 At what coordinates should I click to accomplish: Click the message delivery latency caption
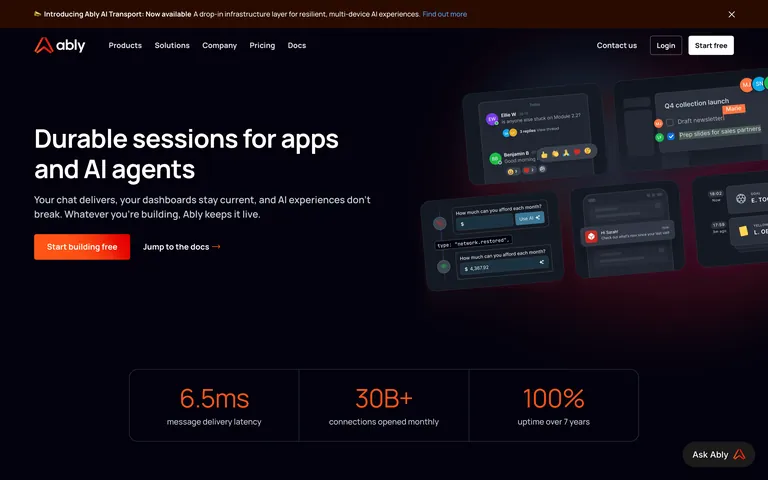point(214,422)
